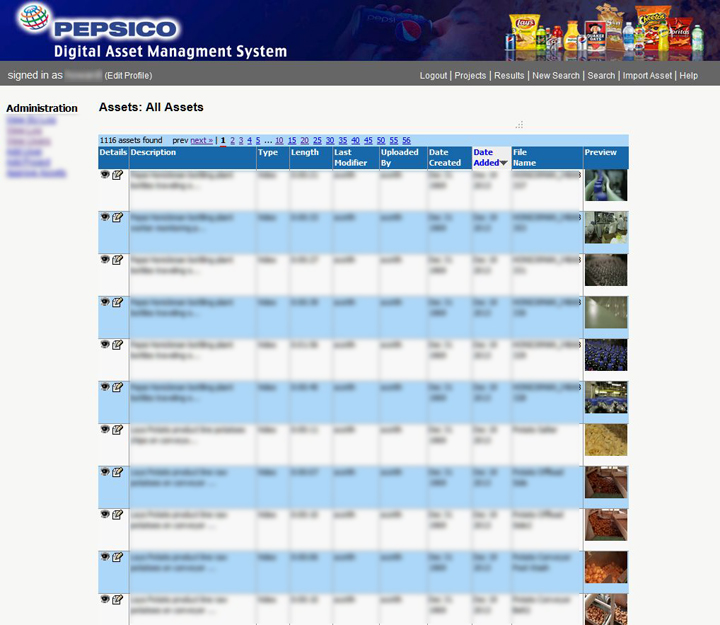This screenshot has height=625, width=720.
Task: Open the Search link in header
Action: [x=601, y=75]
